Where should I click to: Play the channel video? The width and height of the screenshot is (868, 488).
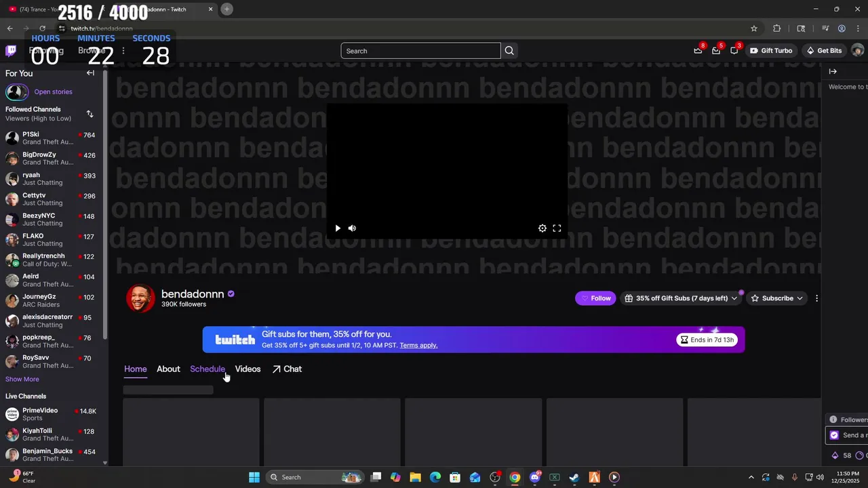(338, 228)
